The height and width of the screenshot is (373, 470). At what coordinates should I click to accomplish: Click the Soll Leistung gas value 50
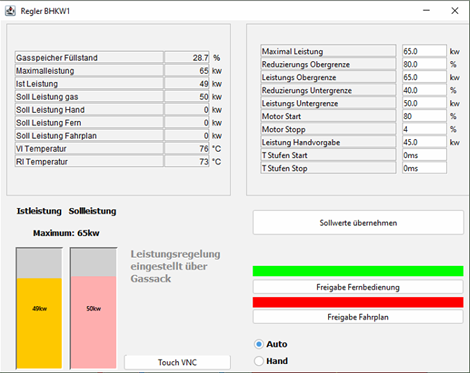coord(187,97)
